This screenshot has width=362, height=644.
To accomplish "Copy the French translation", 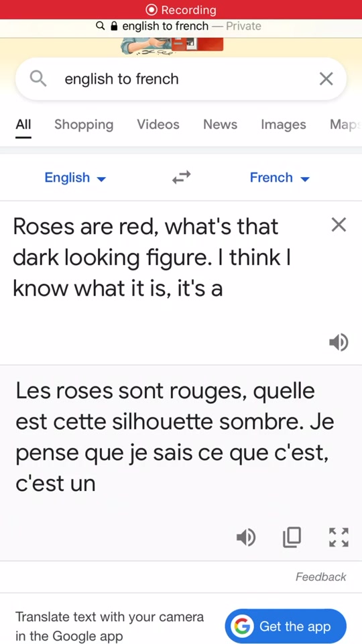I will point(292,537).
